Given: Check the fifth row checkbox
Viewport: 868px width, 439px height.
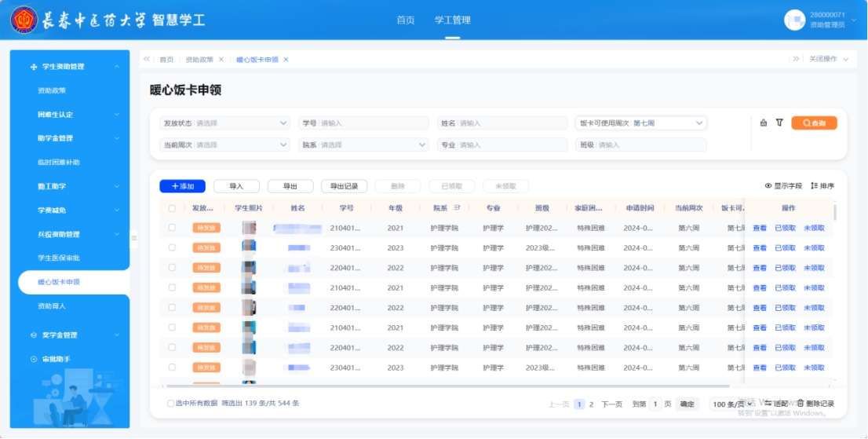Looking at the screenshot, I should 172,307.
